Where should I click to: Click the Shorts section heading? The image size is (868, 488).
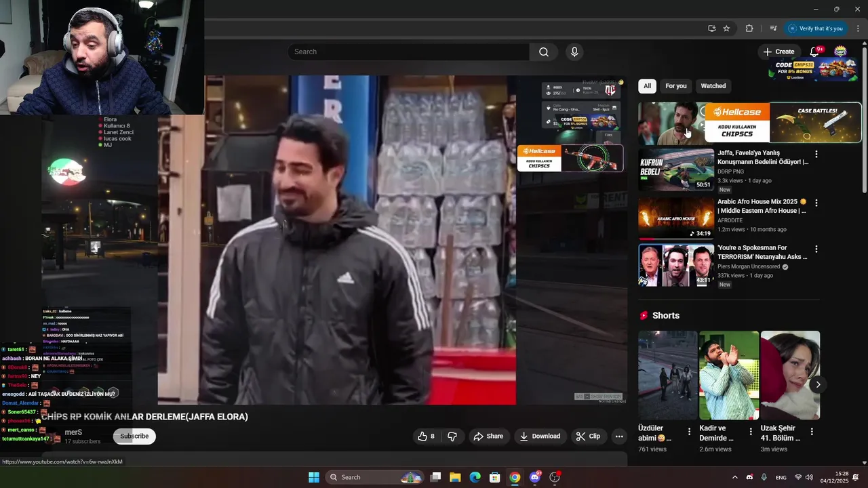click(x=665, y=316)
